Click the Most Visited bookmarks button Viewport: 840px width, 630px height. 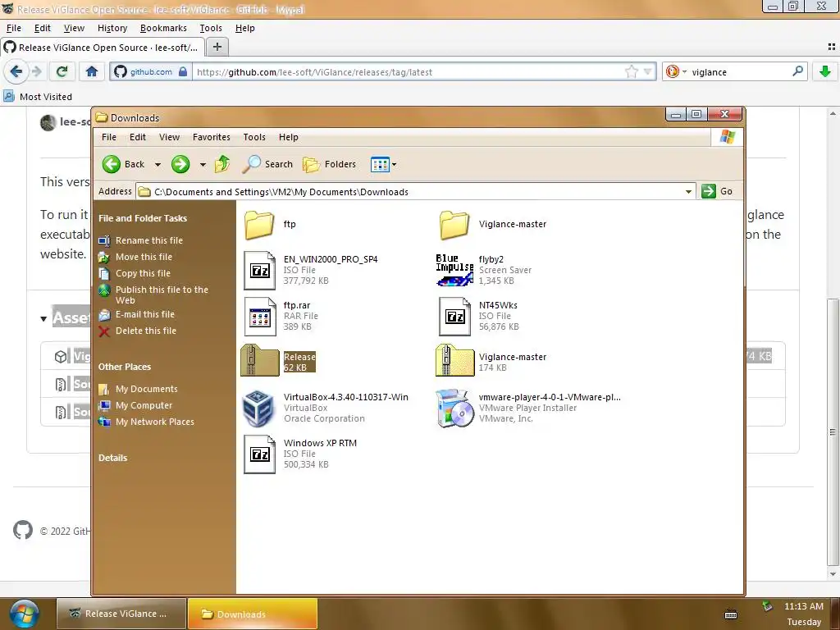[x=38, y=97]
